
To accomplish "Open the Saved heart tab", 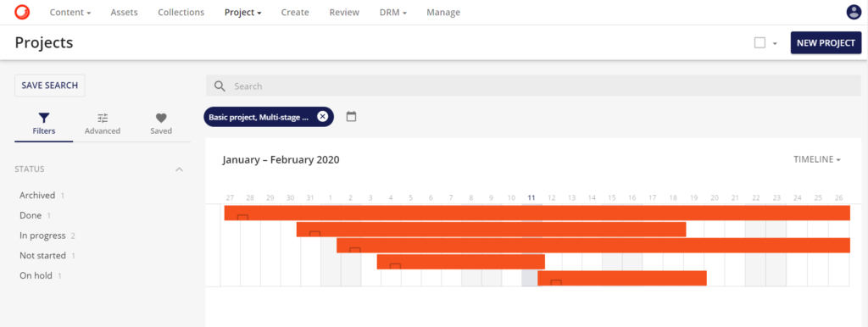I will click(161, 124).
